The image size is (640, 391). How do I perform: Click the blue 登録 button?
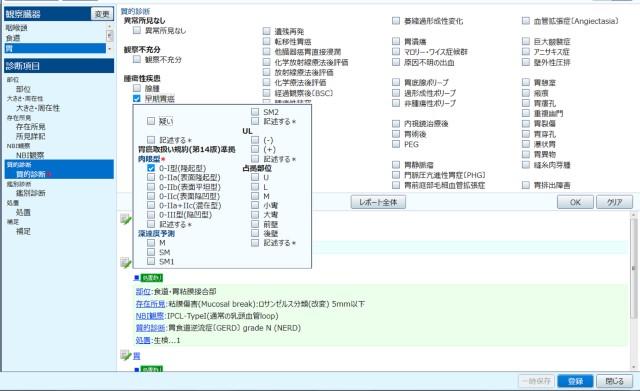(x=576, y=381)
